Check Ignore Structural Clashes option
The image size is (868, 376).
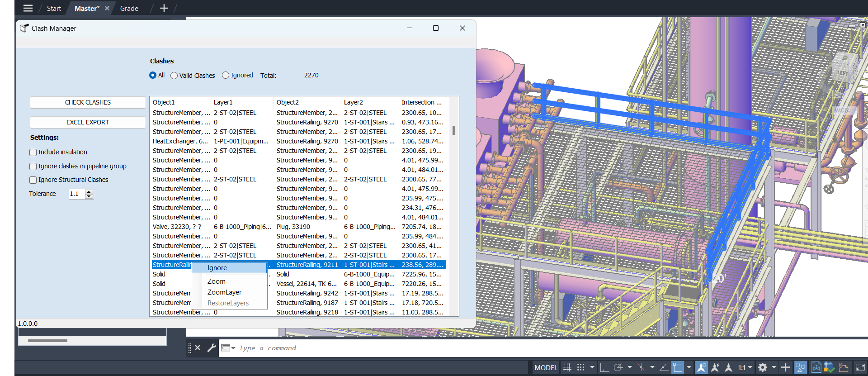coord(33,180)
